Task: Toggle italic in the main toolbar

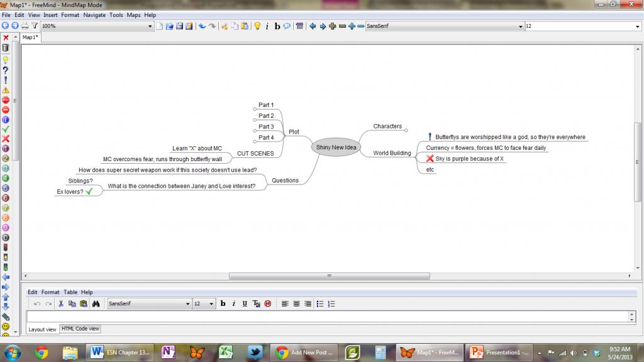Action: [x=267, y=26]
